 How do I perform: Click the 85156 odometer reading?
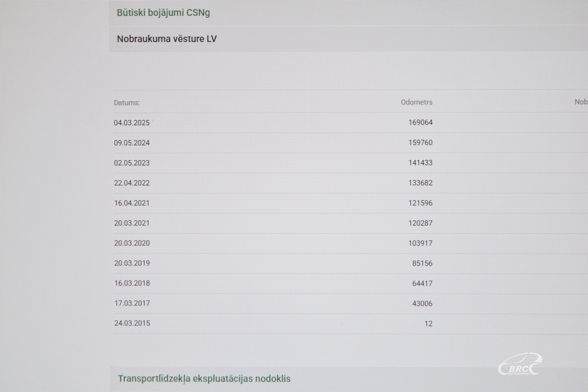tap(422, 263)
